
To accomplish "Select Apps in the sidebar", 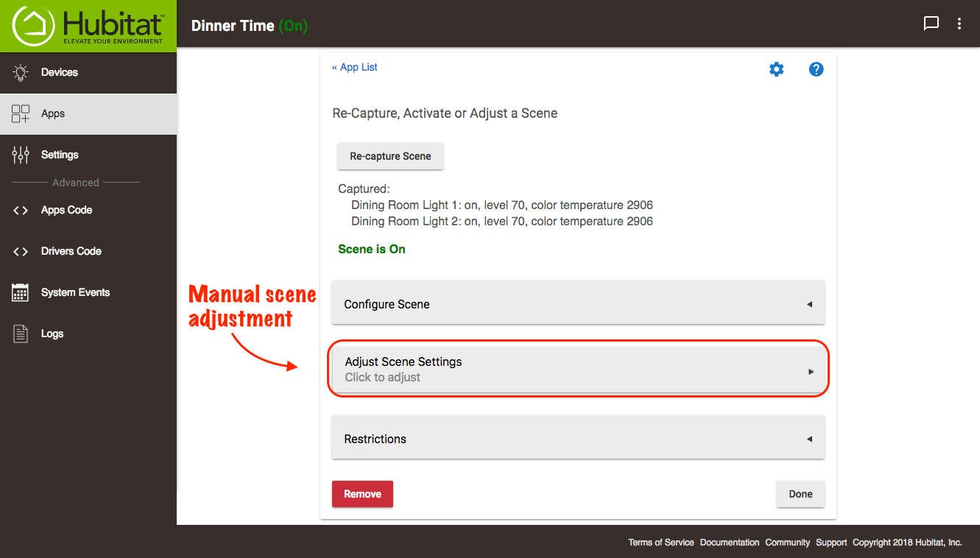I will click(88, 113).
